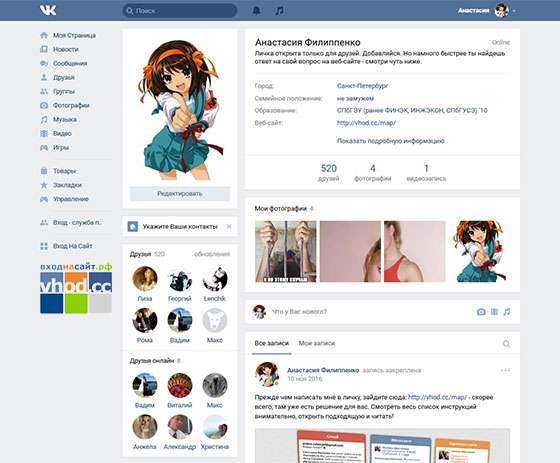Expand 'Показать подробную информацию'
Image resolution: width=560 pixels, height=463 pixels.
click(x=391, y=141)
